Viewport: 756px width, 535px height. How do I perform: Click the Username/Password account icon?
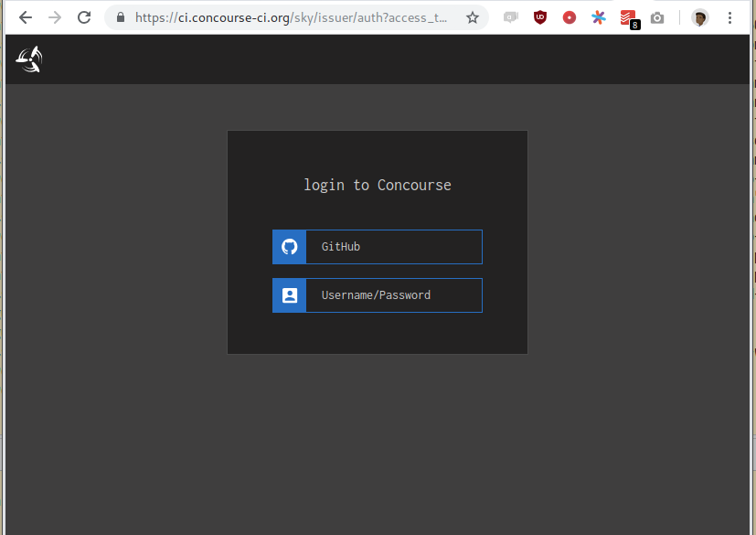point(289,294)
